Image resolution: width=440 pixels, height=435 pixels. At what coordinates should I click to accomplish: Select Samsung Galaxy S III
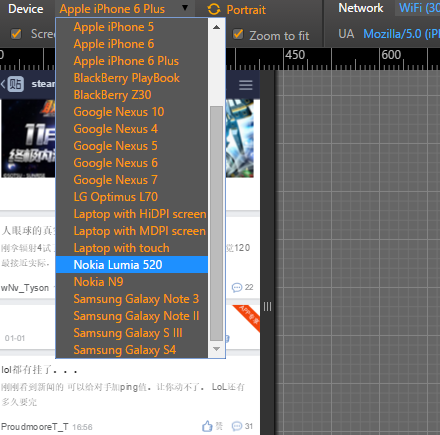[x=132, y=333]
